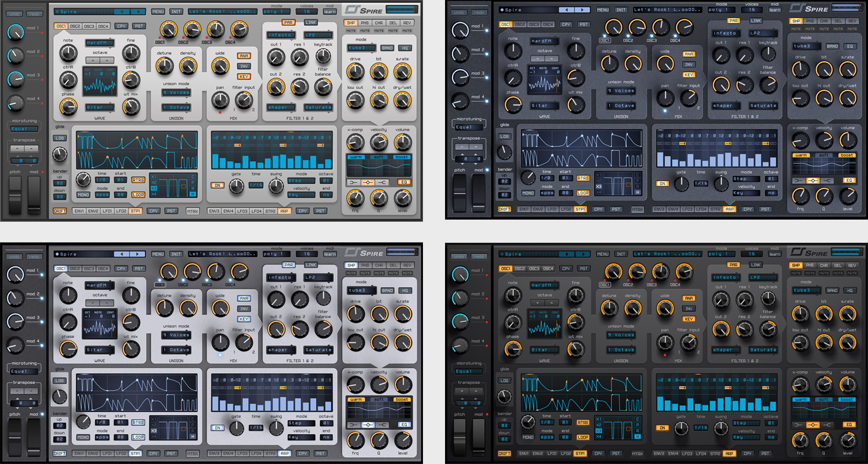Open LP2 filter mode dropdown in top-left skin

click(318, 35)
